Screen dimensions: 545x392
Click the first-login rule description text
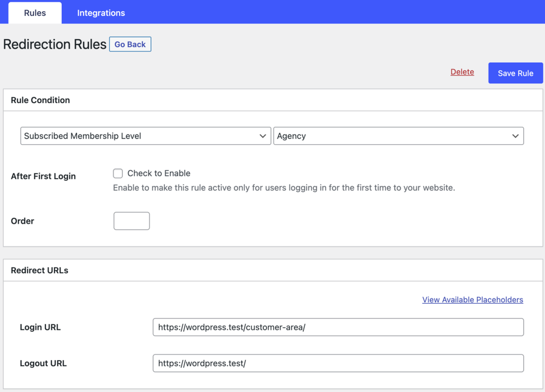coord(284,188)
